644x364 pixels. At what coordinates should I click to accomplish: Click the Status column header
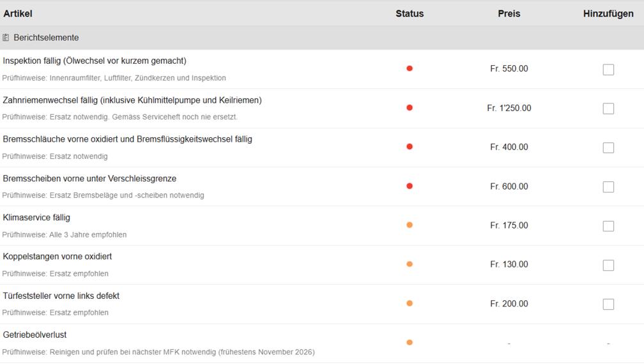click(410, 13)
